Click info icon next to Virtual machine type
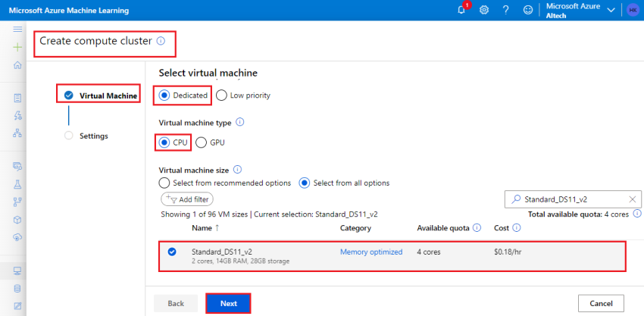Viewport: 644px width, 316px height. pos(240,123)
